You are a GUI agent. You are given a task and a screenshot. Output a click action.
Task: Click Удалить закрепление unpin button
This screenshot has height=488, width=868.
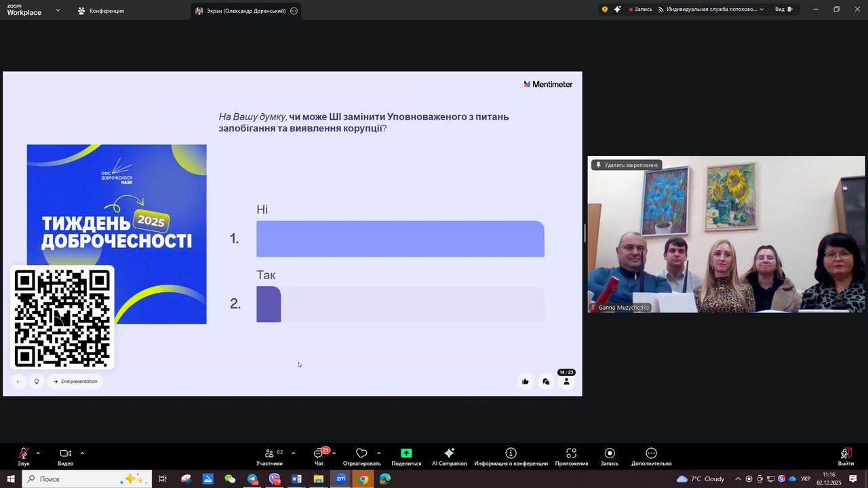(x=626, y=165)
